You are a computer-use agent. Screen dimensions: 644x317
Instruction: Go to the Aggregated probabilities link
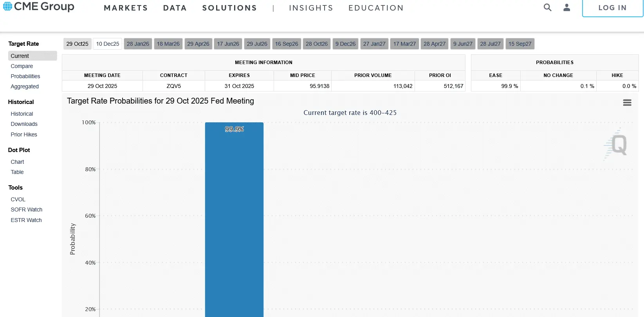pos(25,86)
